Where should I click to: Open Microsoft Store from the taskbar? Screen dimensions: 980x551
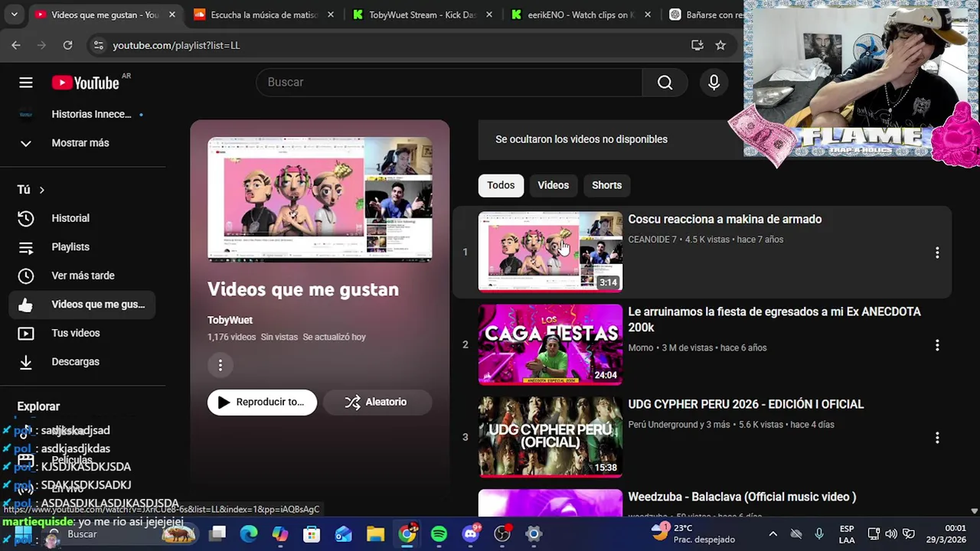[312, 533]
